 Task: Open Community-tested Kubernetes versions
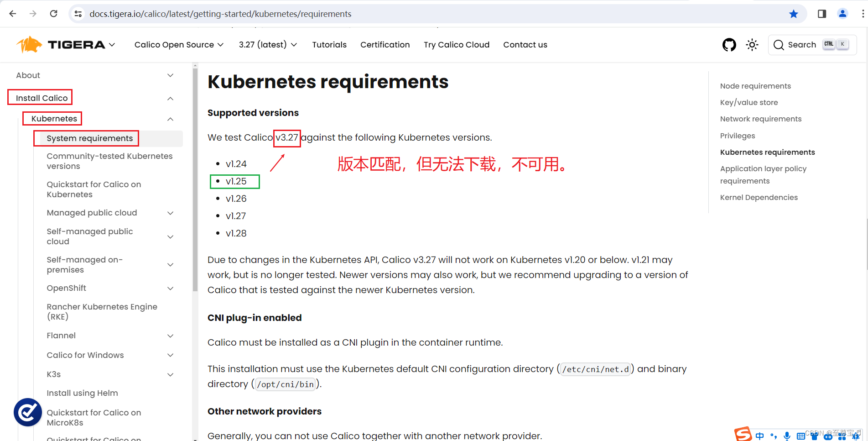109,161
